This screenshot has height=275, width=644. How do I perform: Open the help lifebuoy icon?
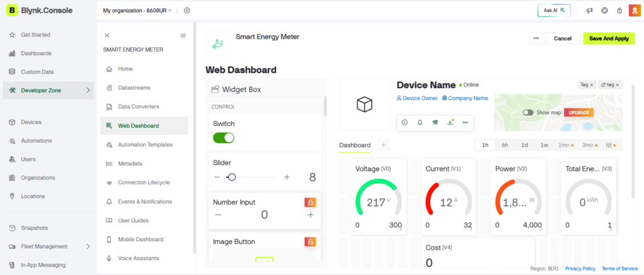[x=604, y=11]
